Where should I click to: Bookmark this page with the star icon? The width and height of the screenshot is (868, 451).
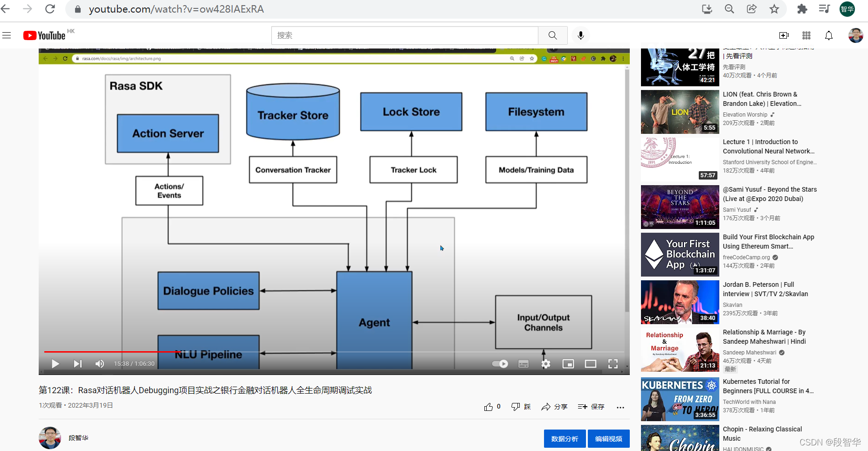774,9
